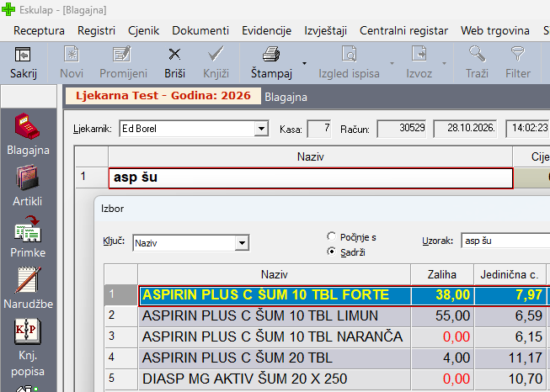Viewport: 550px width, 392px height.
Task: Click the time field 14:02:23
Action: [x=528, y=129]
